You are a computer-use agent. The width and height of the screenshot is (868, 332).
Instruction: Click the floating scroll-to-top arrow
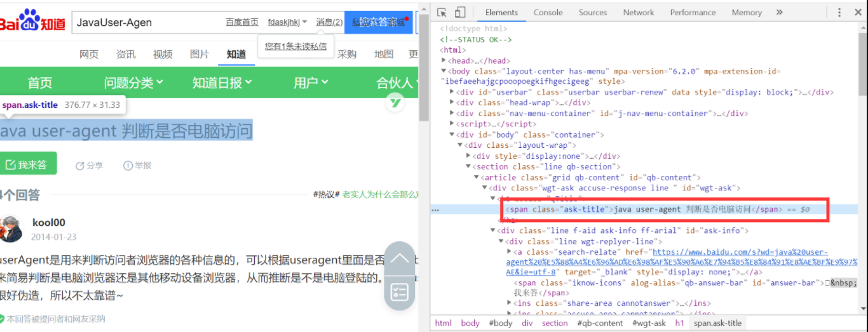point(400,258)
